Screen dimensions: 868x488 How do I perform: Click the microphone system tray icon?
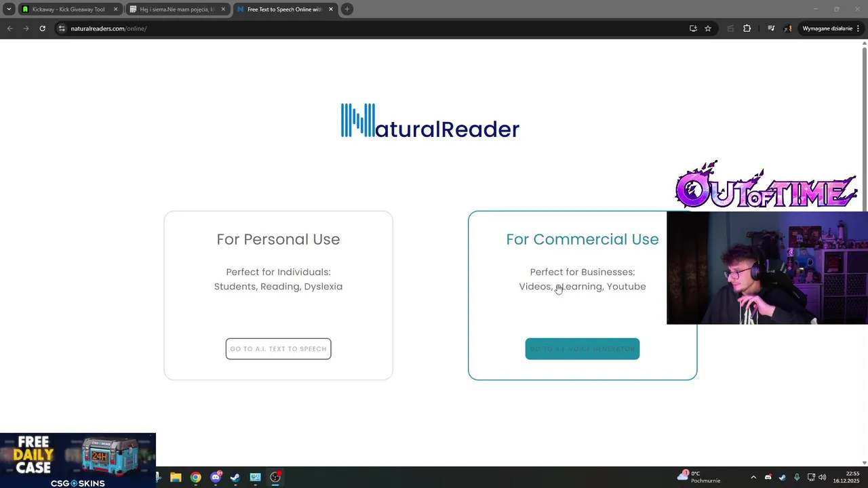(797, 477)
